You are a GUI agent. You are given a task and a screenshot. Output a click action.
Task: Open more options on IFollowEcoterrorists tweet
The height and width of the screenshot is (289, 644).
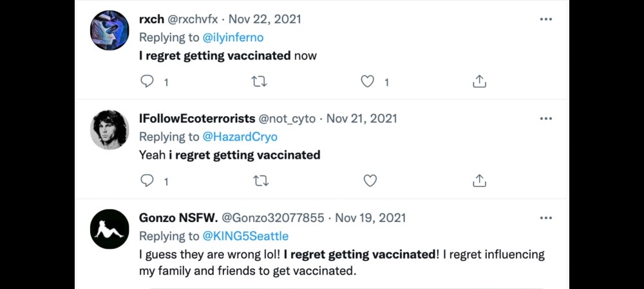coord(546,119)
